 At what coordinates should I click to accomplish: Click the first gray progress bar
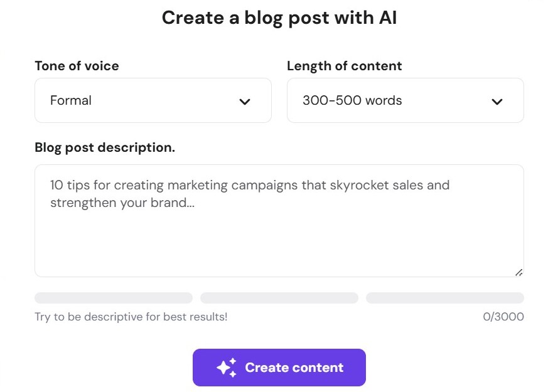114,297
